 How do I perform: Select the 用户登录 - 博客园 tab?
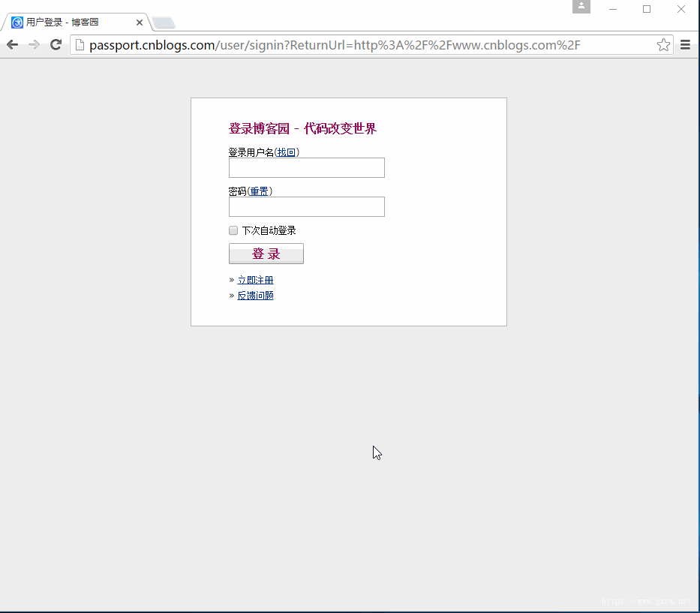tap(77, 23)
